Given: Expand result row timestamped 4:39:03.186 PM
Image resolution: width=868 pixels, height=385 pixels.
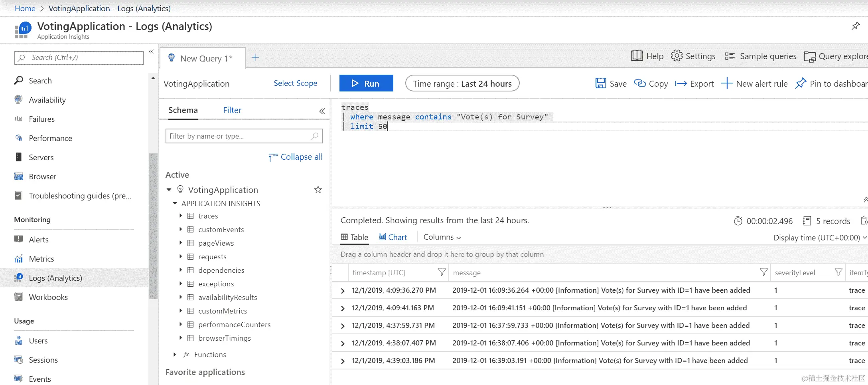Looking at the screenshot, I should [x=343, y=361].
